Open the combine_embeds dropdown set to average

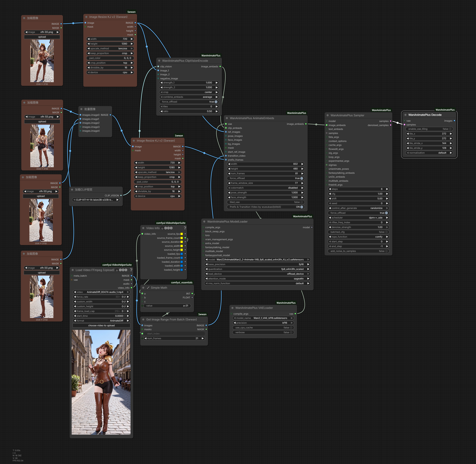click(x=189, y=97)
